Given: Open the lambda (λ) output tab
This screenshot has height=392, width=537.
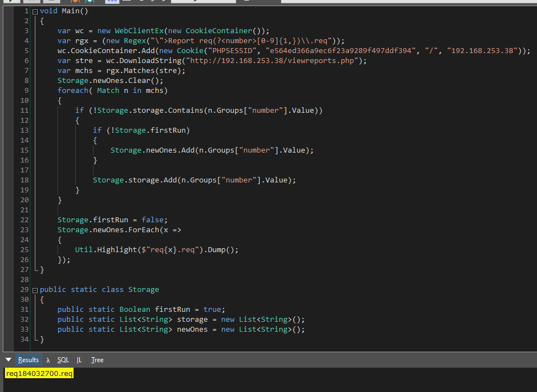Looking at the screenshot, I should point(48,360).
